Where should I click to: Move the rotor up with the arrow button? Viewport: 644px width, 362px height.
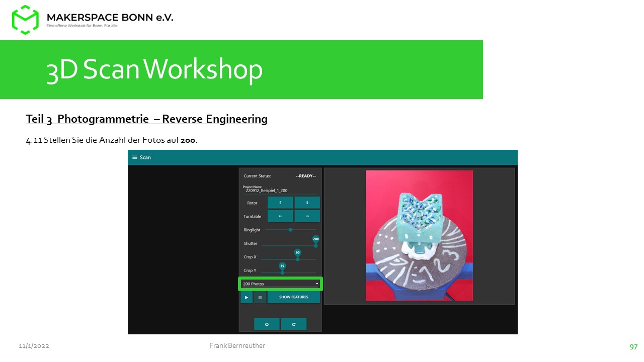[280, 203]
